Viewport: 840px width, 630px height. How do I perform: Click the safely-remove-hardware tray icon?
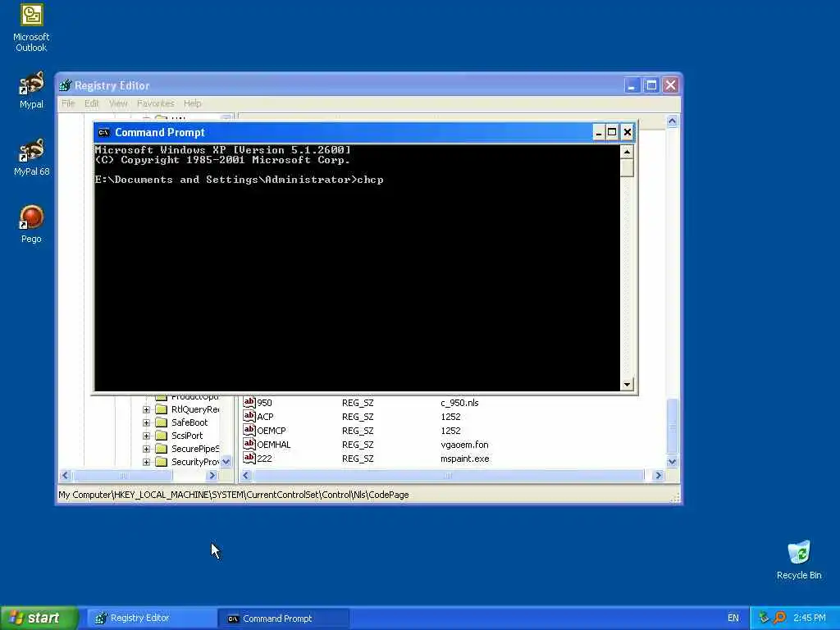764,618
